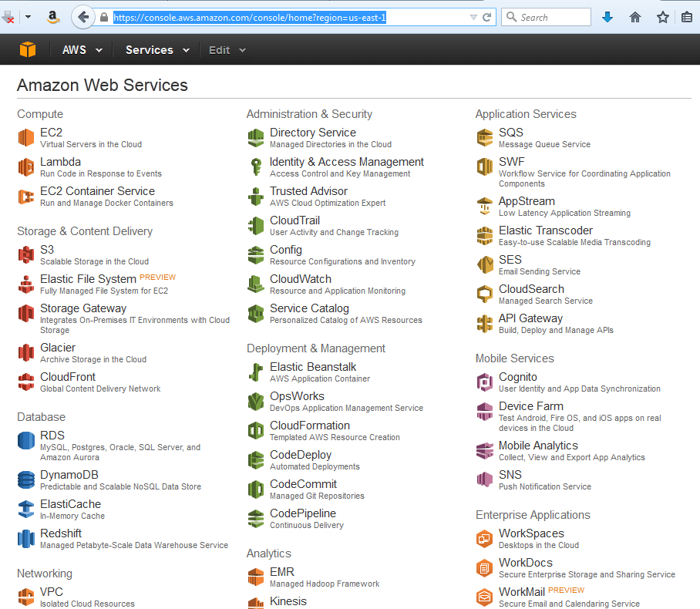Expand the Services dropdown menu

pyautogui.click(x=157, y=50)
